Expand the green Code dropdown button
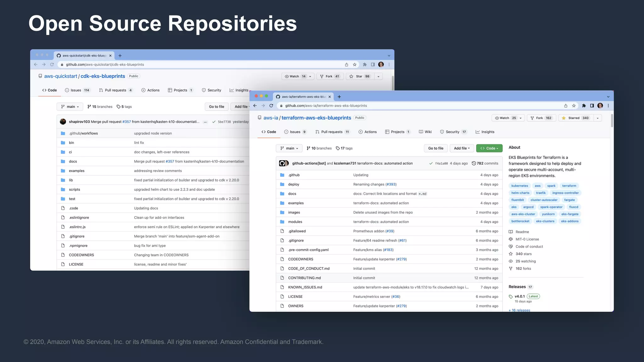The width and height of the screenshot is (644, 362). pyautogui.click(x=489, y=148)
